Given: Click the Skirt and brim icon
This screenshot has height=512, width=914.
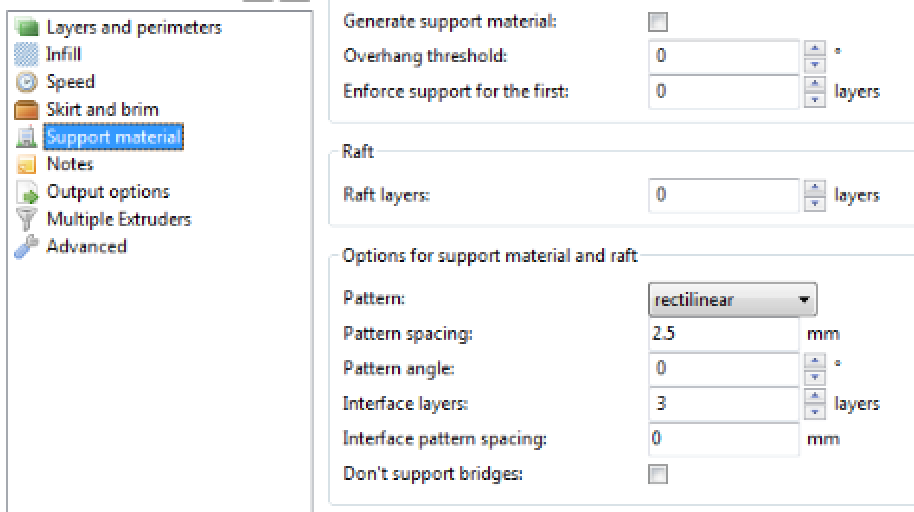Looking at the screenshot, I should click(28, 109).
